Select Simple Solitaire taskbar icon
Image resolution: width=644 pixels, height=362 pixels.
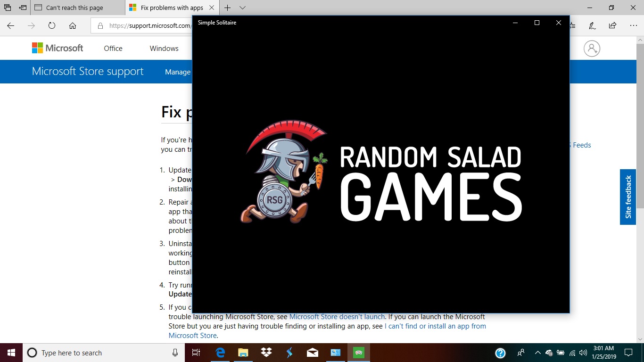pyautogui.click(x=359, y=353)
